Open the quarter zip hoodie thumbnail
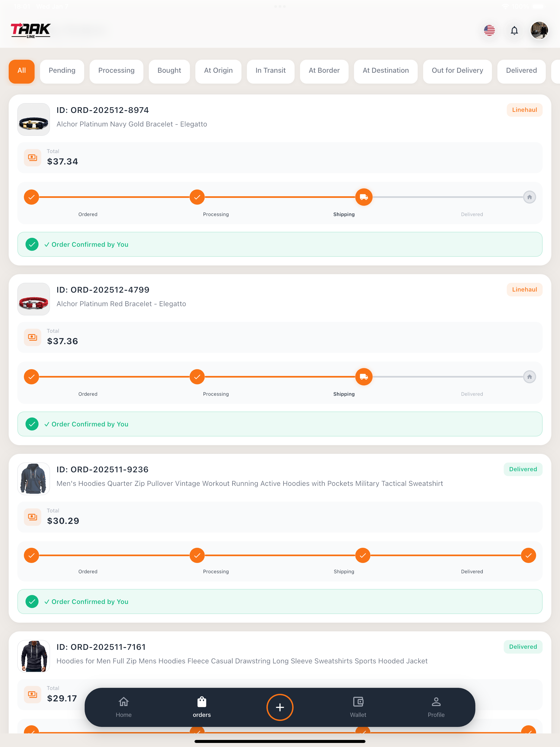Viewport: 560px width, 747px height. (33, 479)
